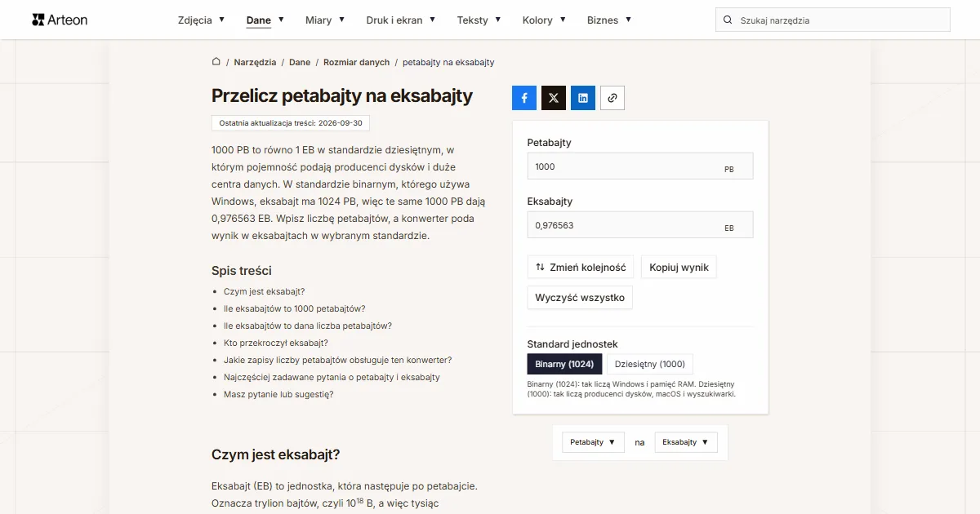The width and height of the screenshot is (980, 514).
Task: Open Rozmiar danych breadcrumb link
Action: click(357, 62)
